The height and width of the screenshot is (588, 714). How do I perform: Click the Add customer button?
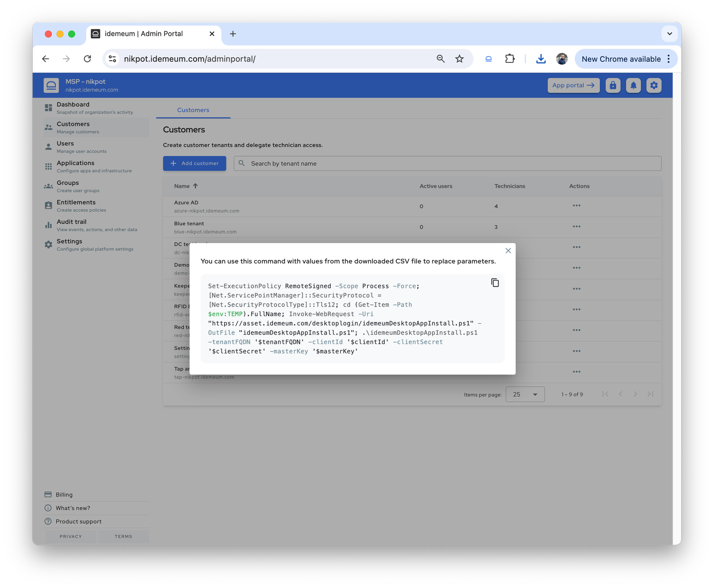[194, 163]
